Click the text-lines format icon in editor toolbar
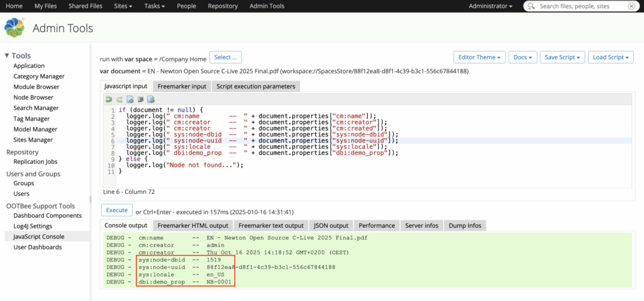 140,99
